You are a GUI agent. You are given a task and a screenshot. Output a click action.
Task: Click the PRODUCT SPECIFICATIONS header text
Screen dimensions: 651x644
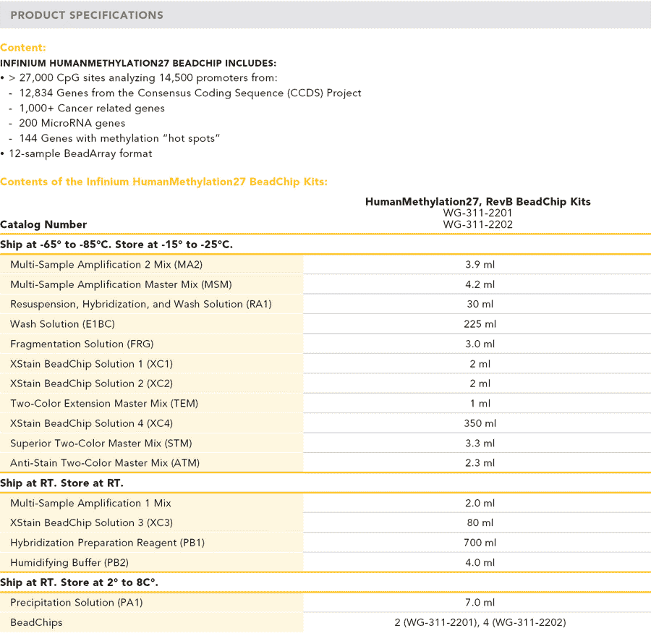(87, 15)
